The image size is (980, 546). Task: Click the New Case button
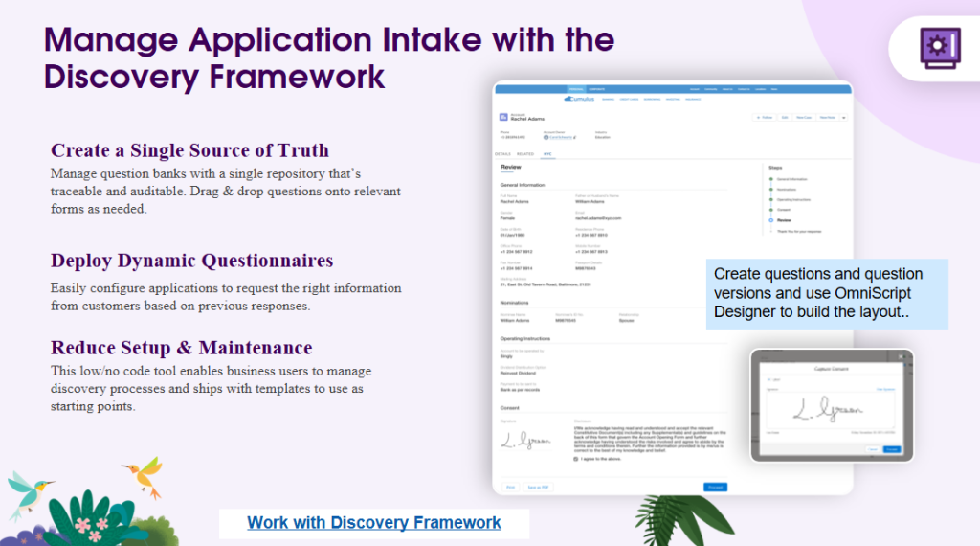804,118
